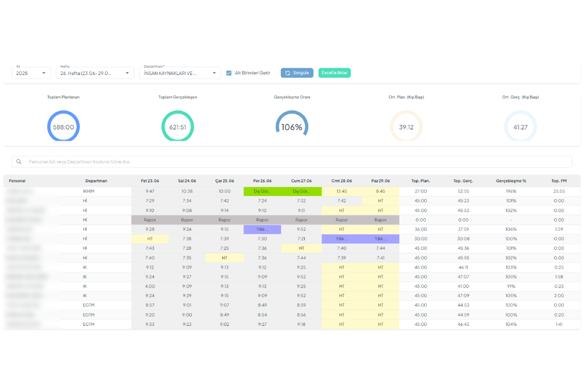Screen dimensions: 588x392
Task: Click the Excel'e Aktar export button
Action: tap(335, 73)
